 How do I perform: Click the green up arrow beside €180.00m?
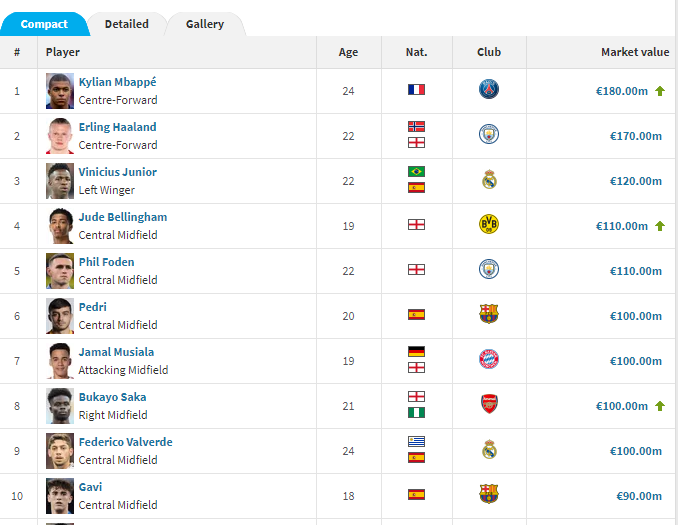[x=660, y=91]
